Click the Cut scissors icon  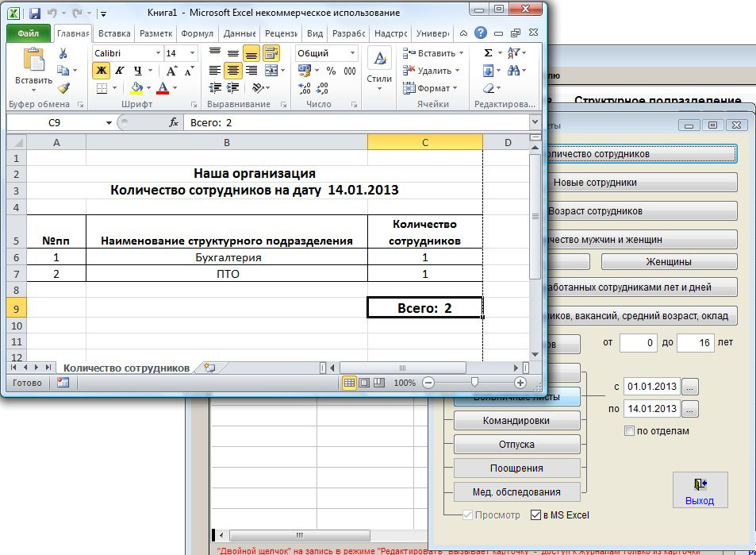click(x=63, y=53)
